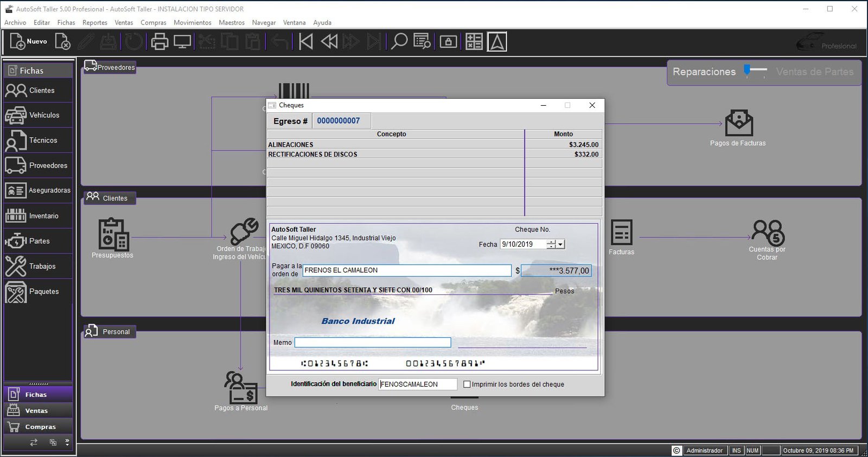The height and width of the screenshot is (457, 868).
Task: Expand the sidebar configure buttons chevron
Action: (67, 442)
